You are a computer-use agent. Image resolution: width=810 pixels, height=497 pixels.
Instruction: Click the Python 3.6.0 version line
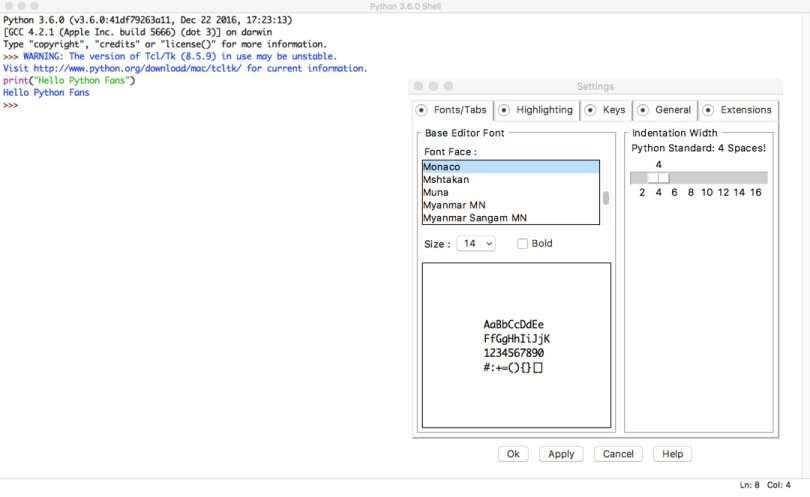pos(147,20)
